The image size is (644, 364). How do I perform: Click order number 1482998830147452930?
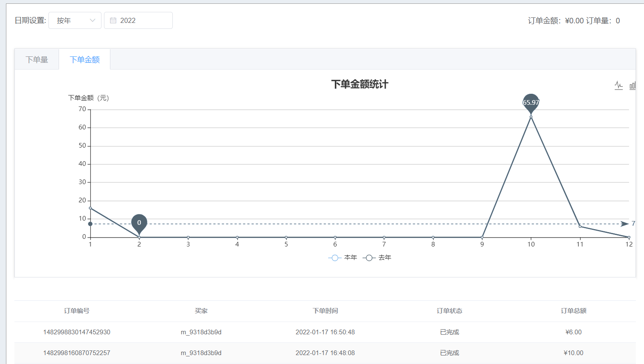pos(77,332)
